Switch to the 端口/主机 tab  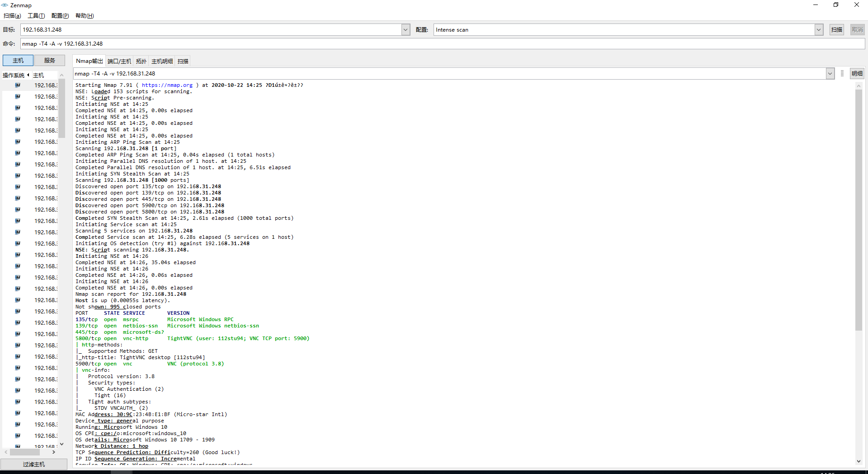point(119,61)
